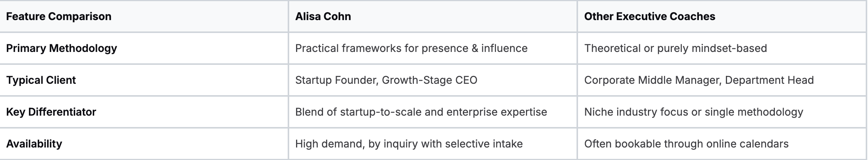Select the Key Differentiator row label
The image size is (868, 160).
[x=51, y=112]
